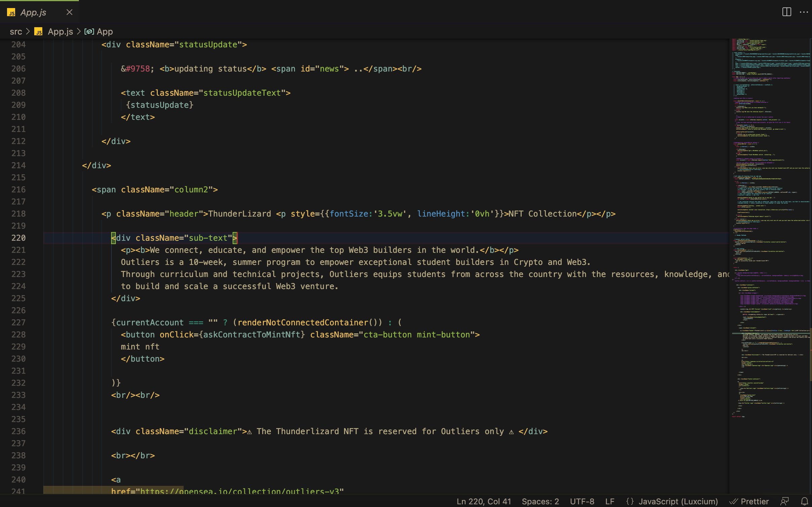Click line number 227 in gutter
Screen dimensions: 812x507
coord(18,323)
